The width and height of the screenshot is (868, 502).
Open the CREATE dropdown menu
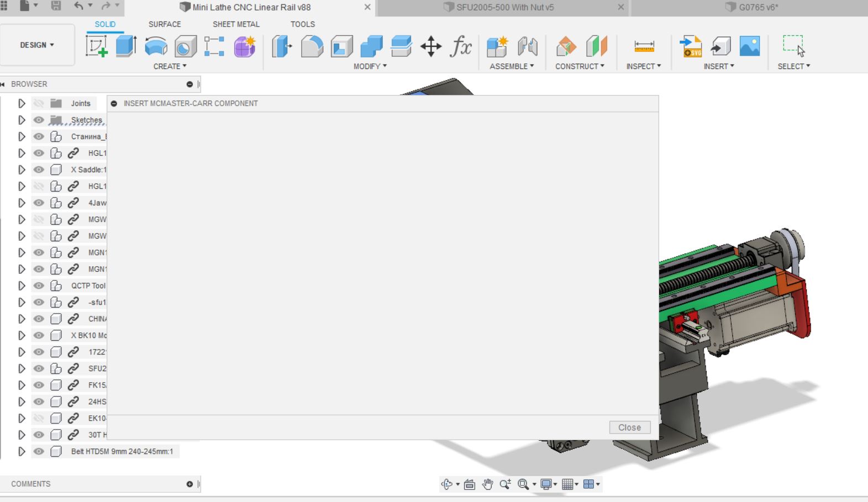click(170, 66)
